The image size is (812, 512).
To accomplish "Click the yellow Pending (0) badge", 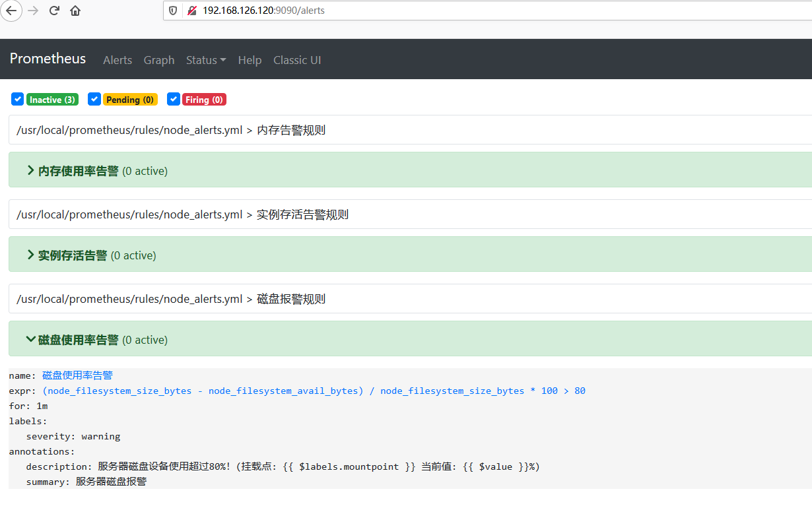I will (130, 100).
